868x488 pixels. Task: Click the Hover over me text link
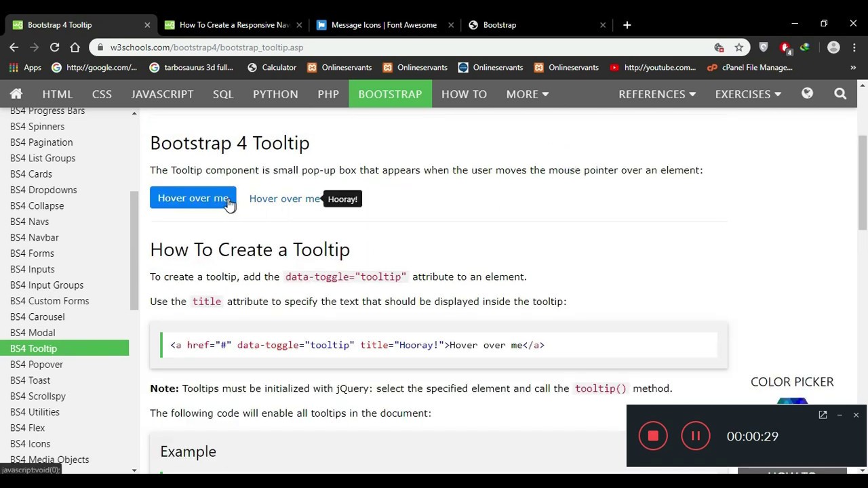pyautogui.click(x=285, y=199)
